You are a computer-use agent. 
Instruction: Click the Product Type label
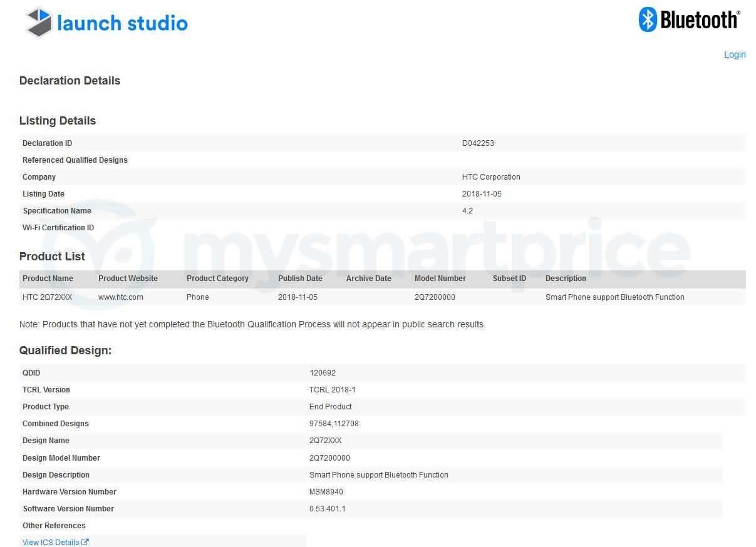click(x=46, y=407)
